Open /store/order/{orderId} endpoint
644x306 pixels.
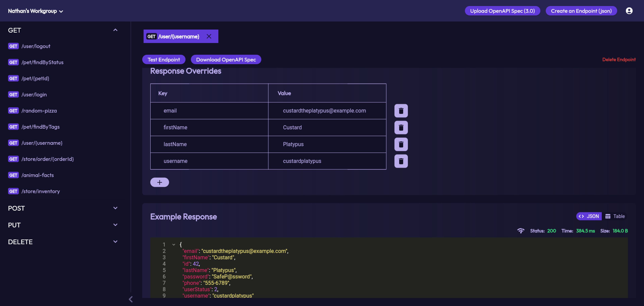click(47, 159)
